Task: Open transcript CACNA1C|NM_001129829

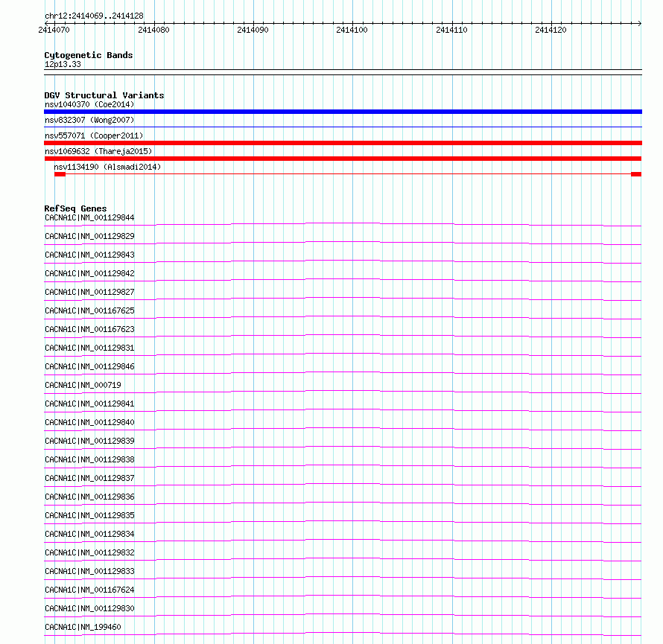Action: (x=89, y=236)
